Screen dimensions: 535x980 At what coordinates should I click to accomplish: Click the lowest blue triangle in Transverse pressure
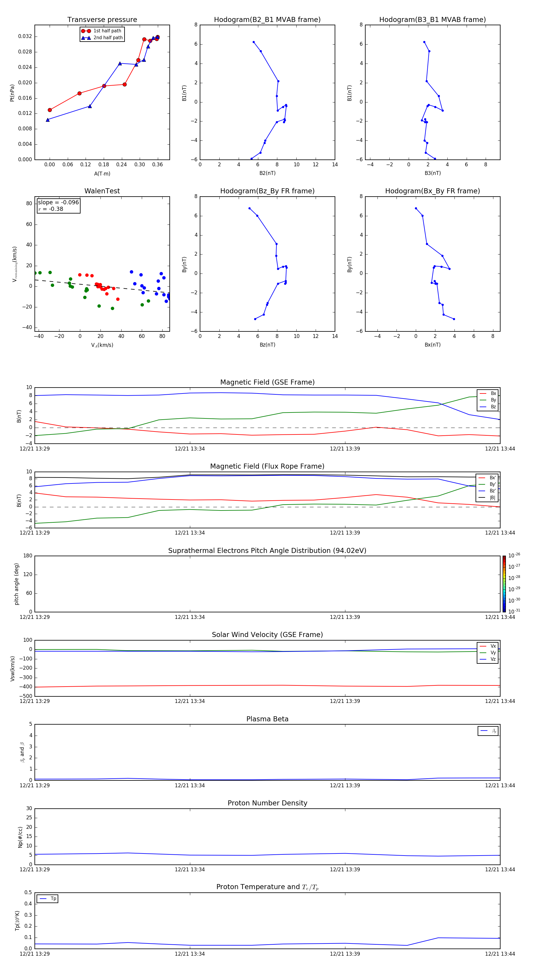coord(48,120)
